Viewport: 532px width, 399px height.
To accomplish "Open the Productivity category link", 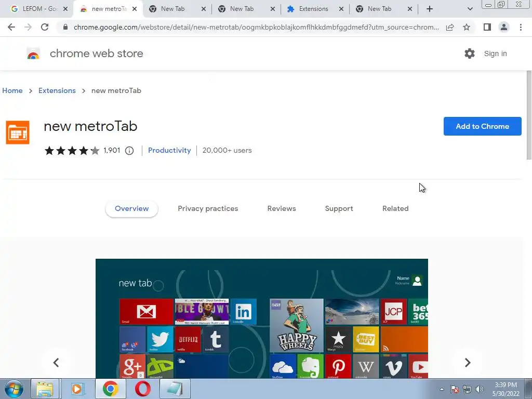I will (x=169, y=150).
